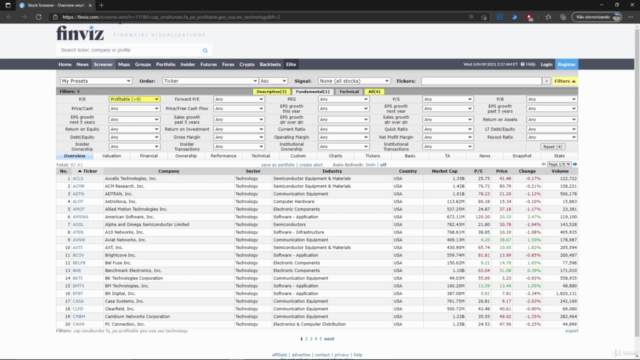
Task: Switch to Descriptive filters tab
Action: tap(271, 92)
